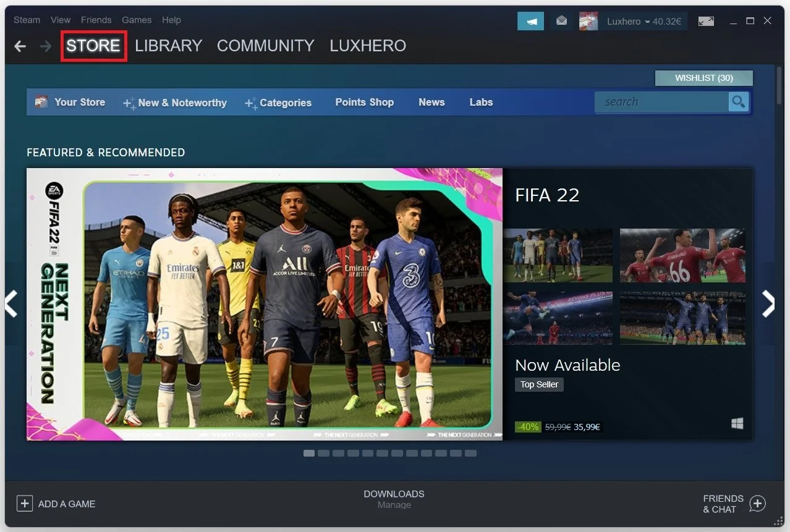Image resolution: width=790 pixels, height=532 pixels.
Task: Switch to the LIBRARY tab
Action: (169, 46)
